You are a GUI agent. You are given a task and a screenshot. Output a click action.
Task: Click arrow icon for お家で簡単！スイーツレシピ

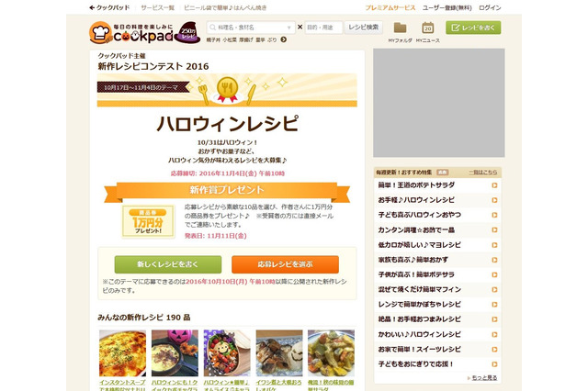(494, 350)
